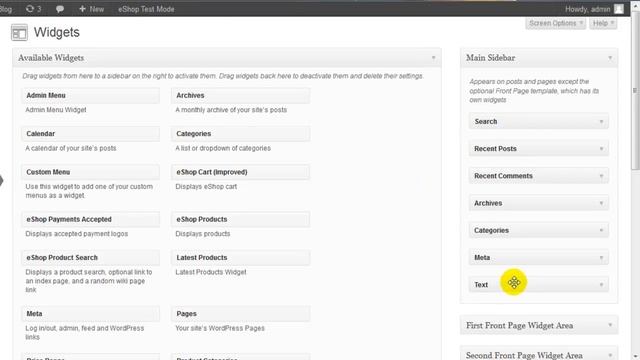Select the Pages widget
The width and height of the screenshot is (640, 360).
(240, 313)
